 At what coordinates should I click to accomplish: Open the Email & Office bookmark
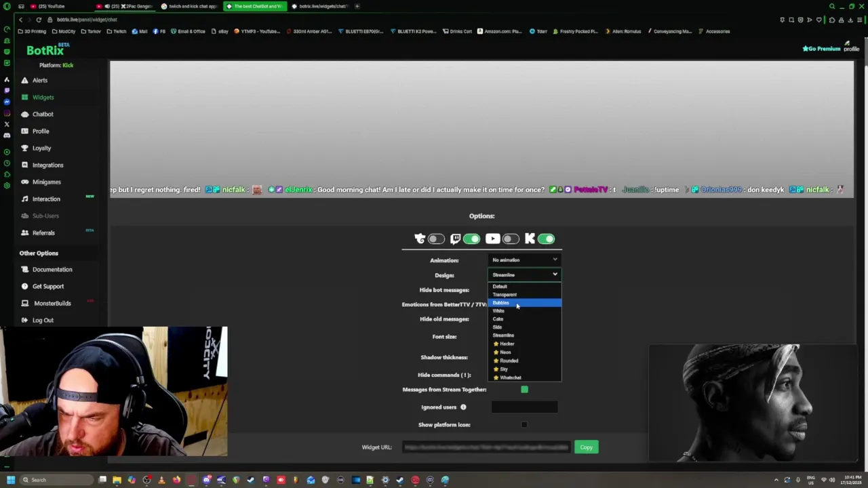[189, 31]
